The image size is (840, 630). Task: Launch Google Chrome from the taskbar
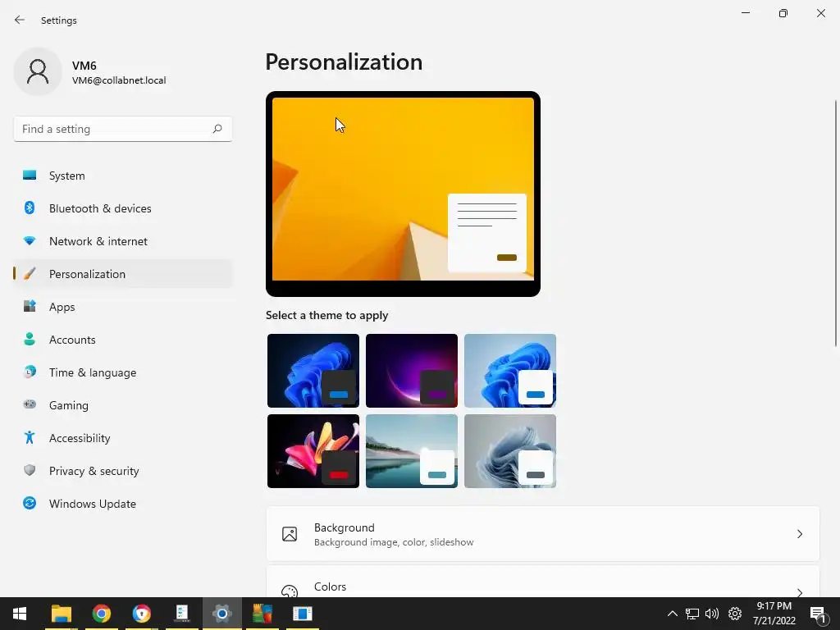101,614
